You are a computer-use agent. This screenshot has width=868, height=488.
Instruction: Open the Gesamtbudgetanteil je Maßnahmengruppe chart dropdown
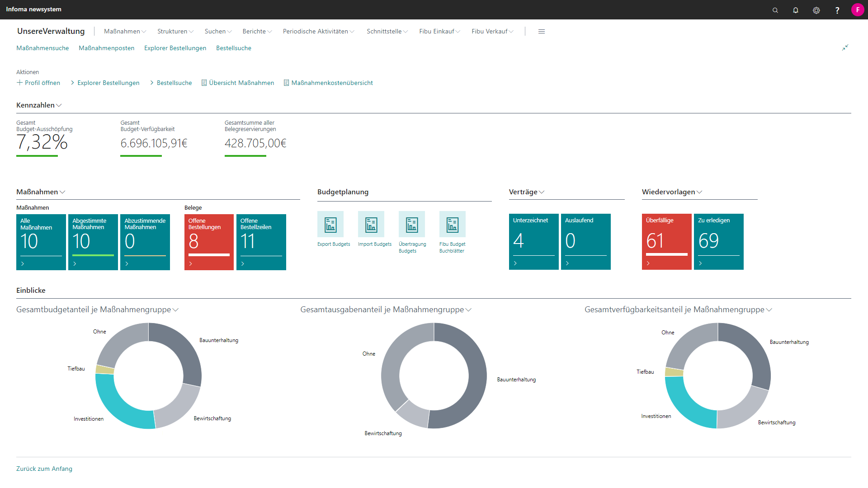(x=176, y=310)
